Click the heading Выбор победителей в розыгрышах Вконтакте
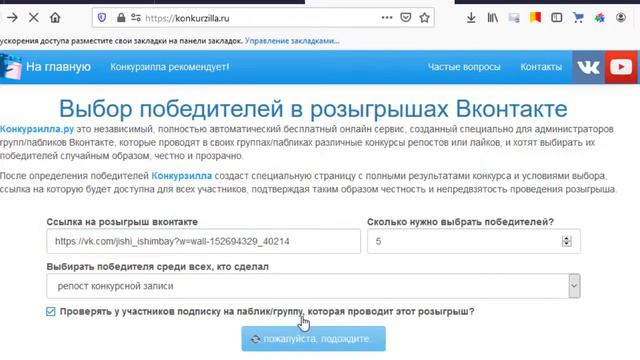 coord(313,109)
